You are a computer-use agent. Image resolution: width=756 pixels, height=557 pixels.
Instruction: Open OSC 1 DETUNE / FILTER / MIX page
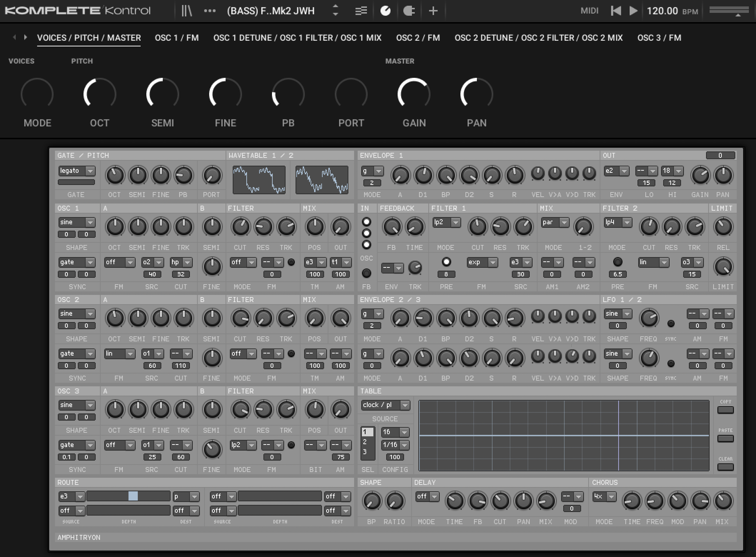(297, 37)
